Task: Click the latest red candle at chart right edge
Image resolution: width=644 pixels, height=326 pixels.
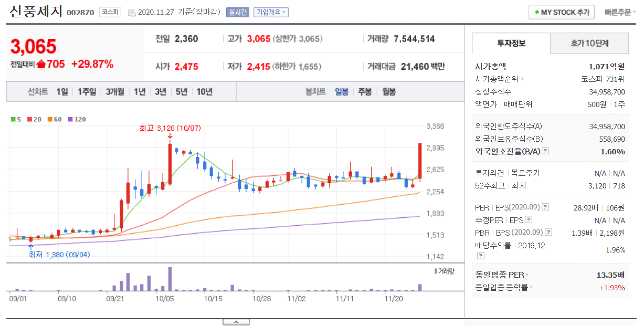Action: tap(420, 162)
